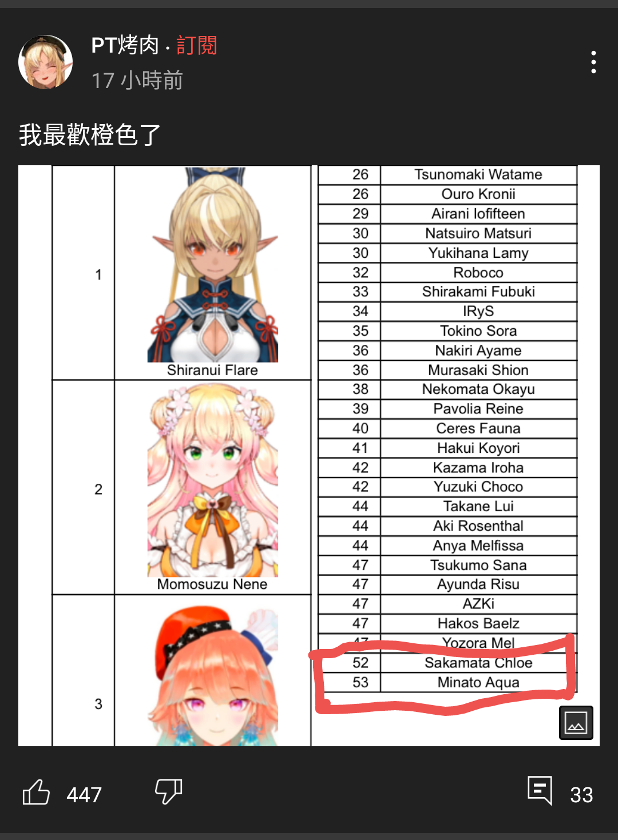Viewport: 618px width, 840px height.
Task: Tap the Shirakami Fubuki table row
Action: [x=447, y=292]
